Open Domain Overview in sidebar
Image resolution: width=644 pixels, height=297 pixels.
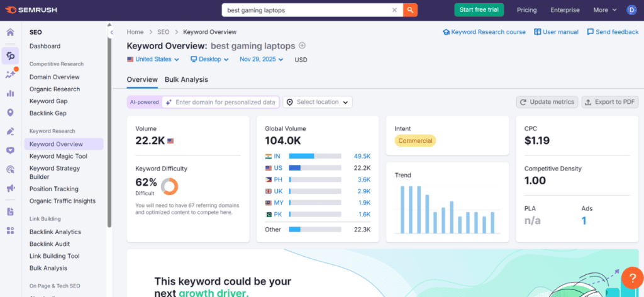[55, 77]
